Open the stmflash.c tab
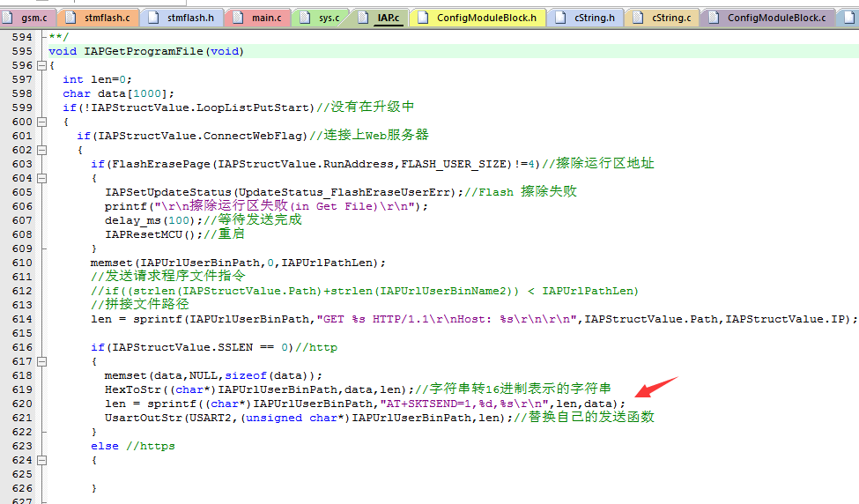The image size is (859, 504). pos(99,19)
